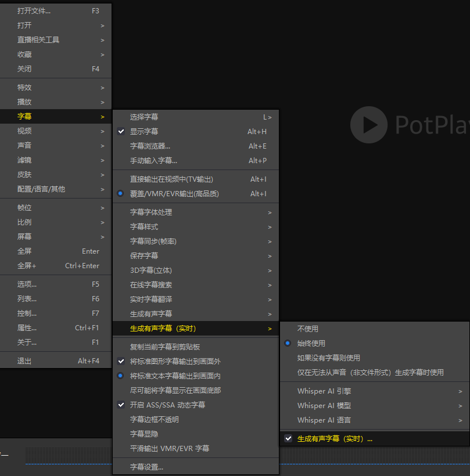Screen dimensions: 470x476
Task: Click highlighted 生成有声字幕（实时） submenu entry
Action: 196,329
